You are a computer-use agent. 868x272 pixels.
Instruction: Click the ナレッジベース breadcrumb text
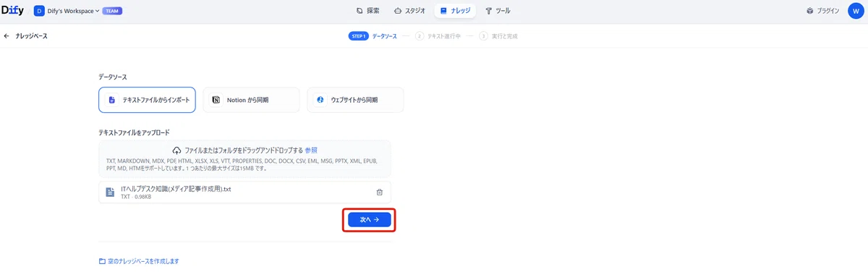pyautogui.click(x=31, y=35)
